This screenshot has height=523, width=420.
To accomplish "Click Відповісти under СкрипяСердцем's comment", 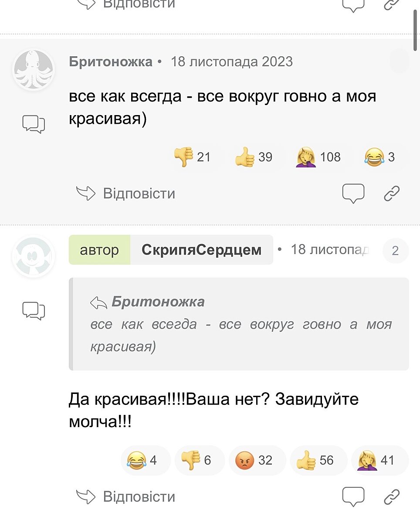I will [125, 496].
